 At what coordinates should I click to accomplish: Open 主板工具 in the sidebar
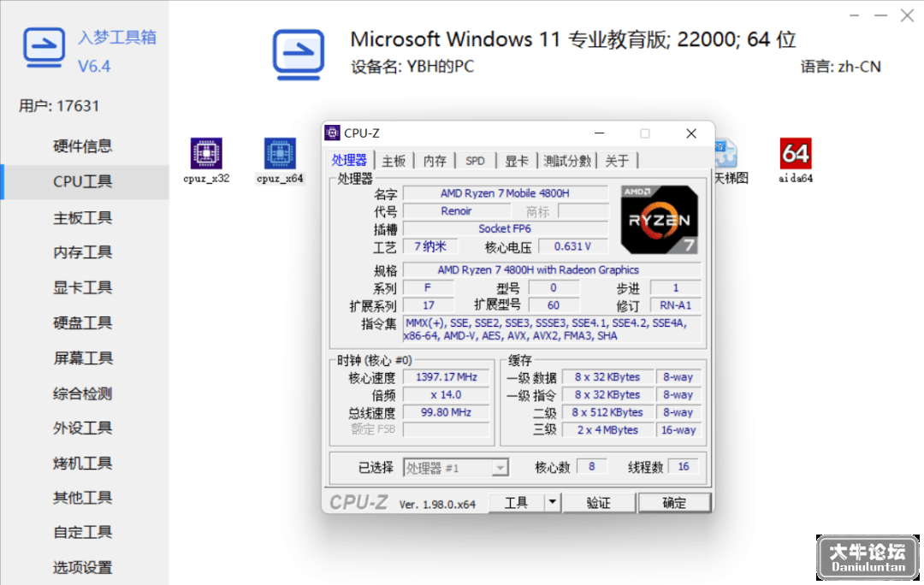82,218
